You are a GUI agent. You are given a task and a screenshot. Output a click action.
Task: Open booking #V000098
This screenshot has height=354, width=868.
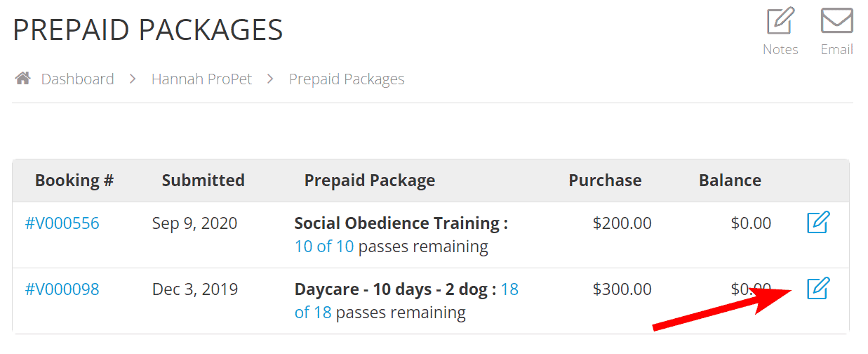pos(62,289)
